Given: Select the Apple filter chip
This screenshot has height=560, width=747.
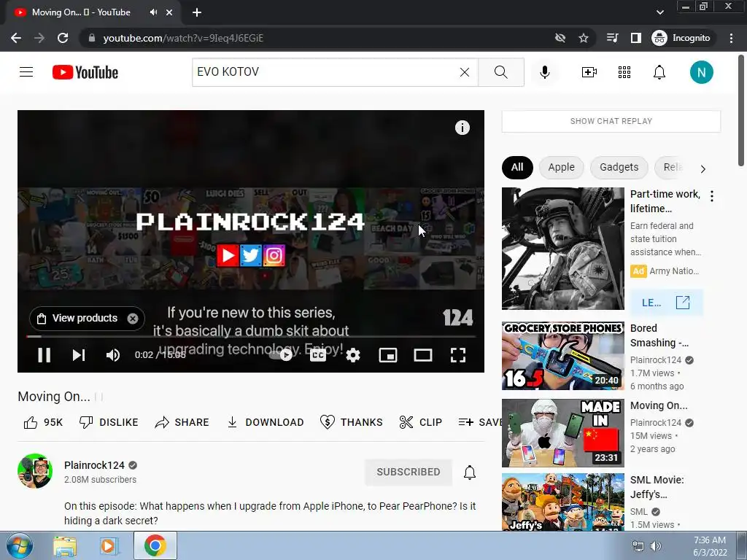Looking at the screenshot, I should [561, 167].
